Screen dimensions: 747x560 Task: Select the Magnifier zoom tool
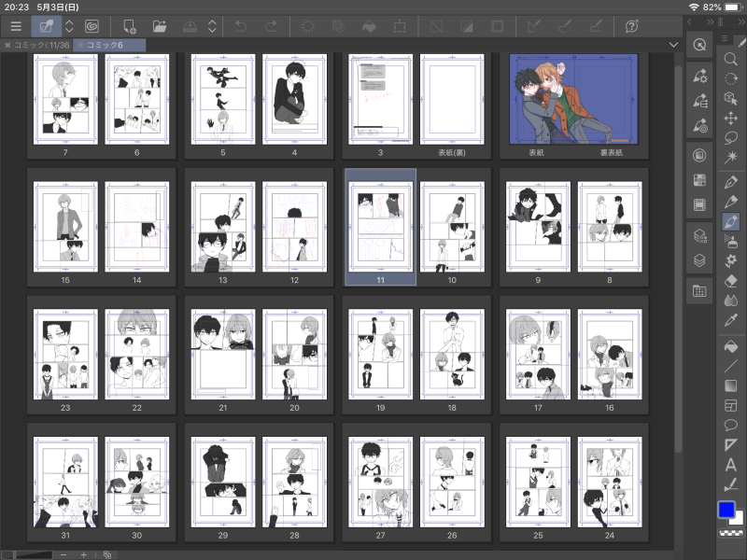(x=730, y=59)
